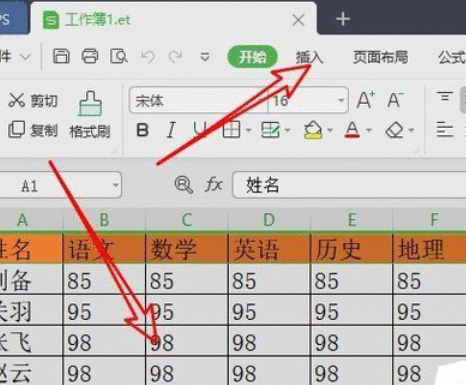This screenshot has height=385, width=466.
Task: Increase font size with A+ icon
Action: tap(366, 100)
